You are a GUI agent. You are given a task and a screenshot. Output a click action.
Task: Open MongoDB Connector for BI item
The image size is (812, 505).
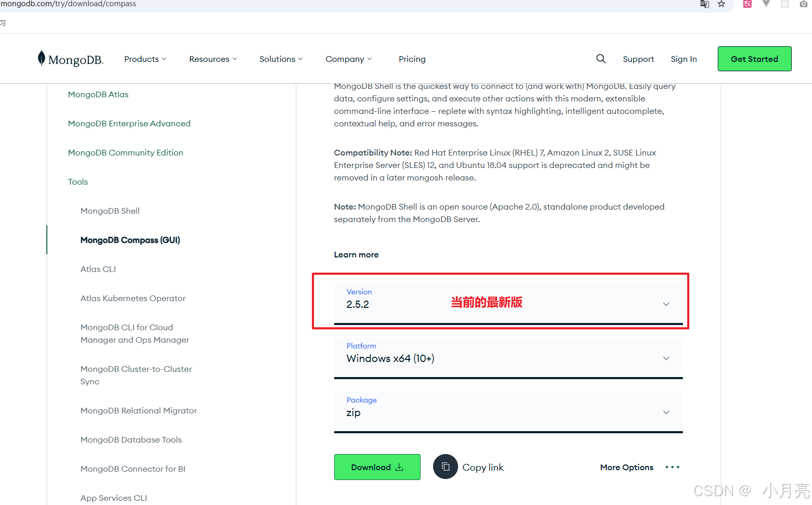click(133, 469)
